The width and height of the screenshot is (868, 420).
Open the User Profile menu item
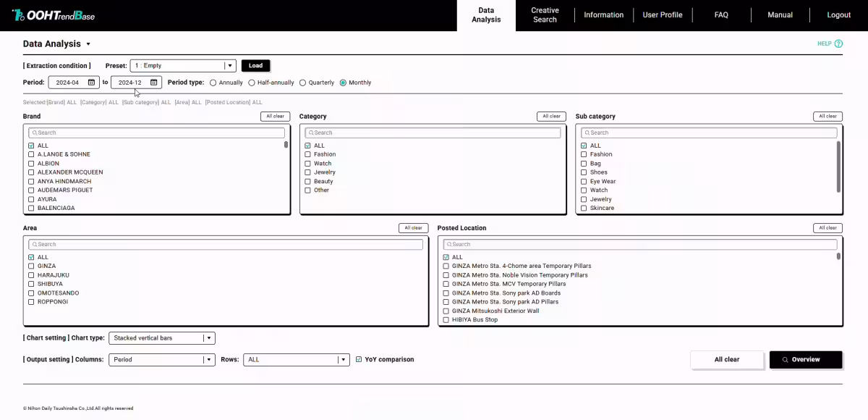click(662, 15)
